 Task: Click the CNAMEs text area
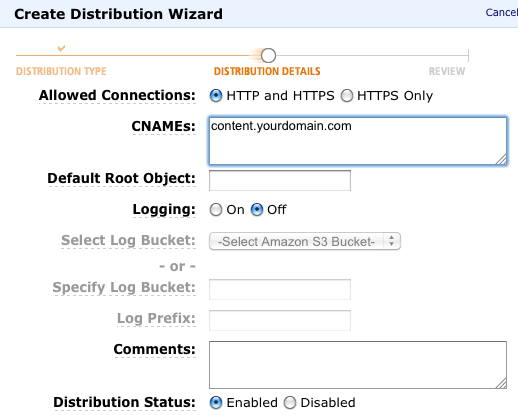(x=358, y=141)
